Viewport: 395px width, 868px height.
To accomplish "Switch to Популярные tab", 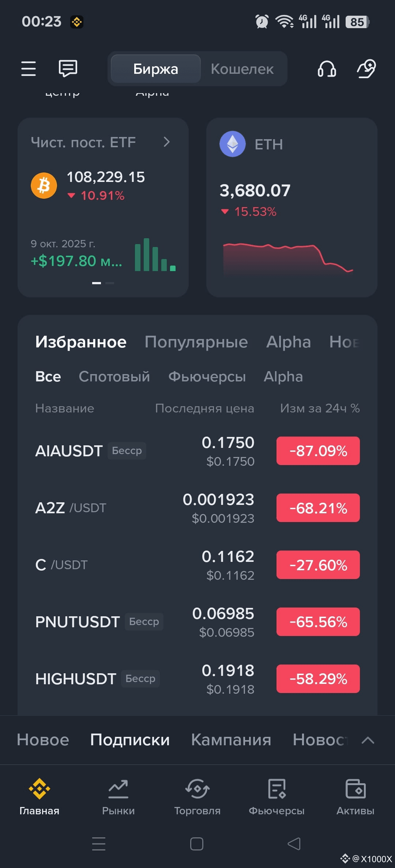I will (x=196, y=342).
